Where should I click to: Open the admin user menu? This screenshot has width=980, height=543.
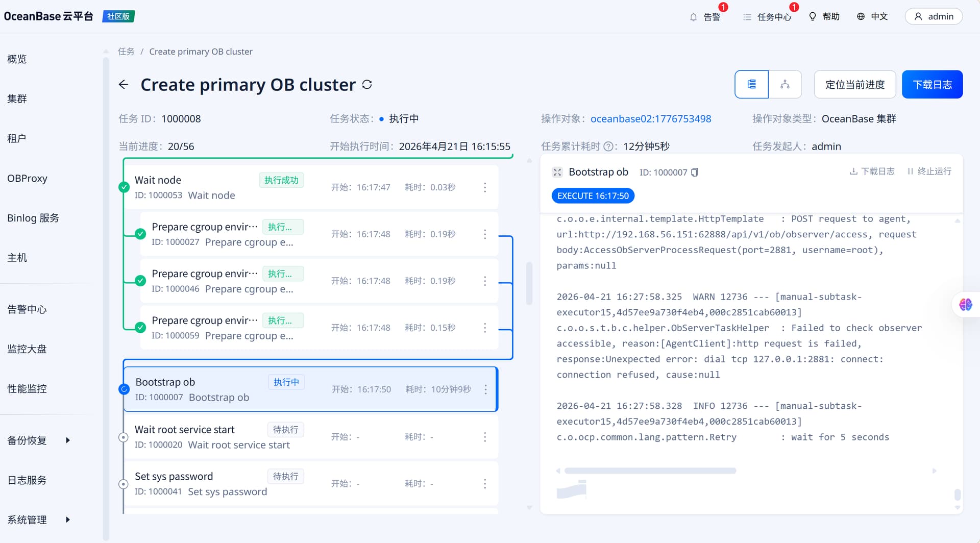[x=934, y=17]
